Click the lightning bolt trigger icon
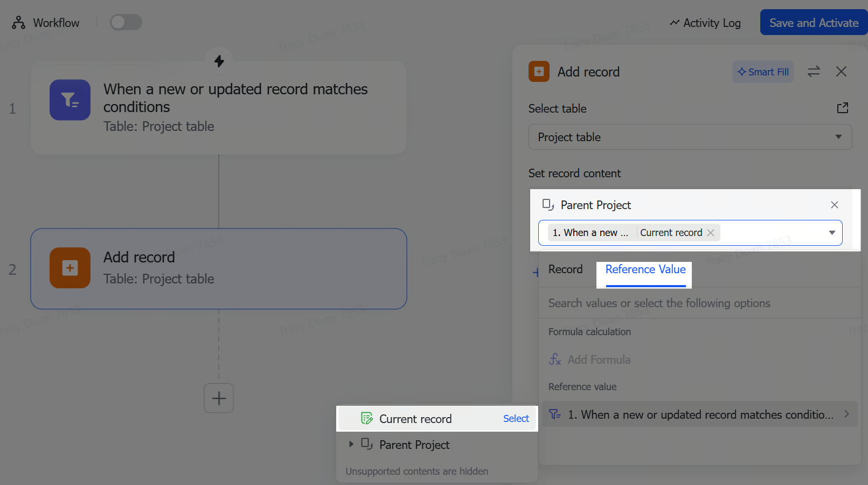The image size is (868, 485). coord(219,61)
